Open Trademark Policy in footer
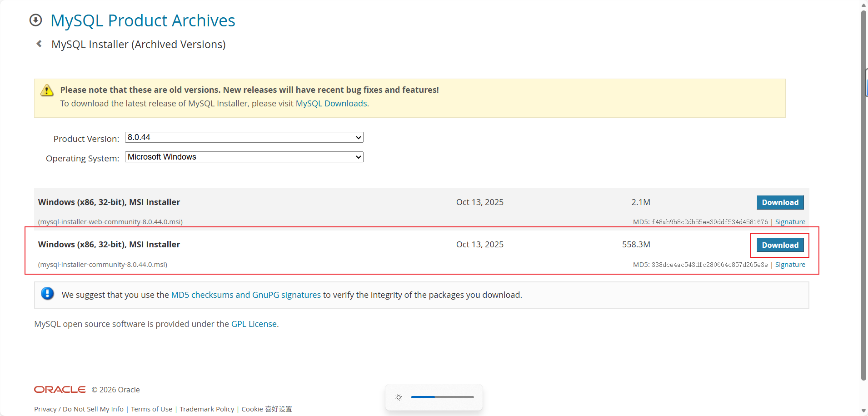The image size is (868, 416). [x=207, y=409]
